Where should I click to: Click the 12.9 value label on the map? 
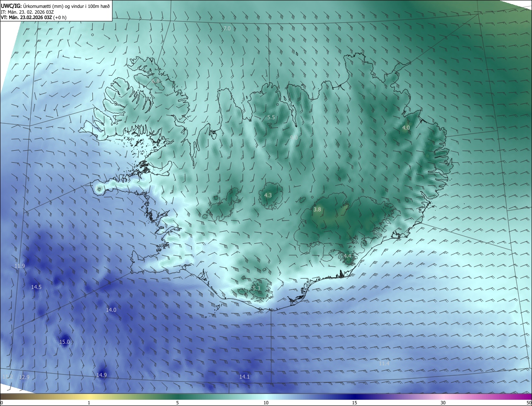click(x=24, y=377)
